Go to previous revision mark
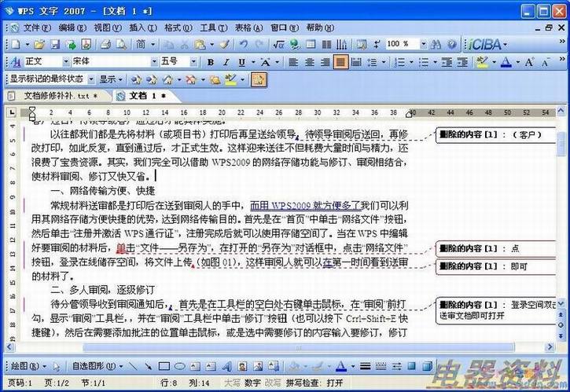This screenshot has height=392, width=570. click(136, 79)
